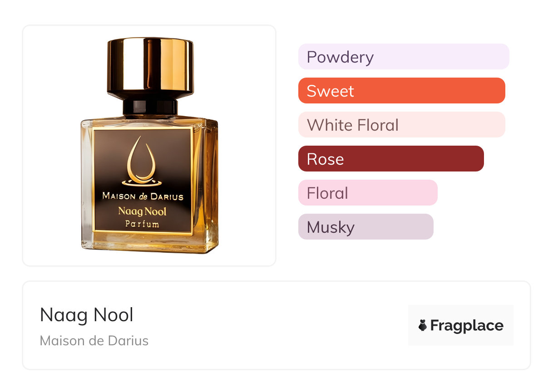Select the Floral accord bar
553x392 pixels.
pos(368,193)
